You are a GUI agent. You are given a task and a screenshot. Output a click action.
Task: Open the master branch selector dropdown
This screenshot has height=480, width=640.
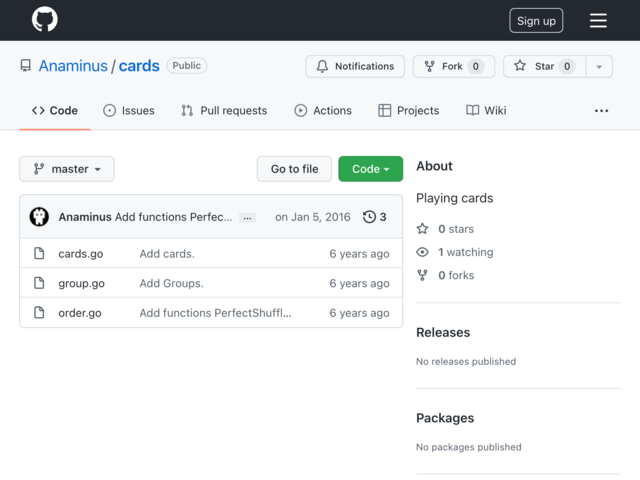pos(67,169)
